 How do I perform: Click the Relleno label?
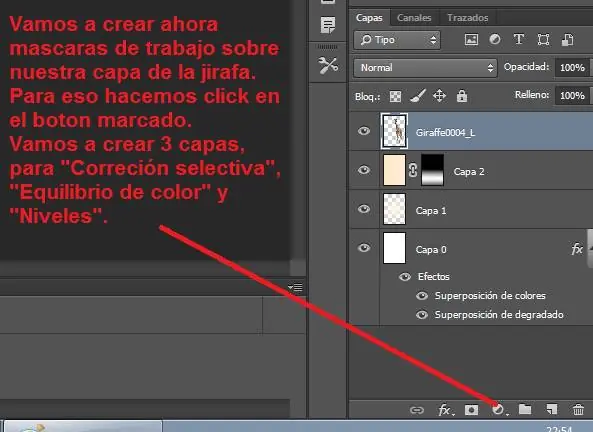[x=532, y=95]
